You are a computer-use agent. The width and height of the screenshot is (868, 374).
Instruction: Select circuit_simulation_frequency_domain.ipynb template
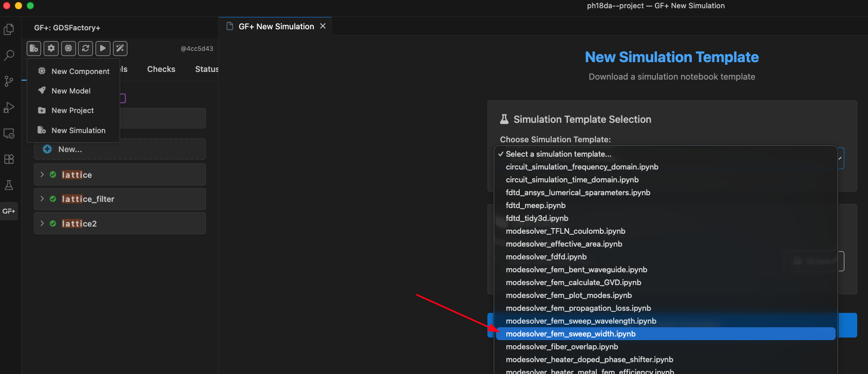point(666,167)
